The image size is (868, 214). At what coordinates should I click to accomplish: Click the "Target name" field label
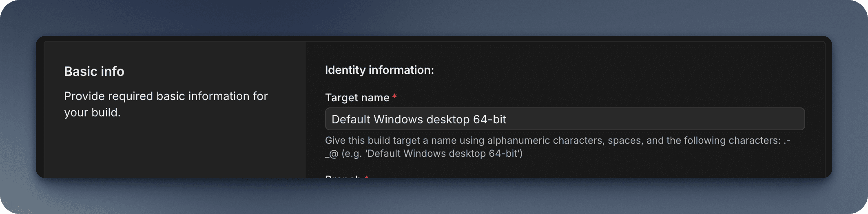click(x=357, y=98)
